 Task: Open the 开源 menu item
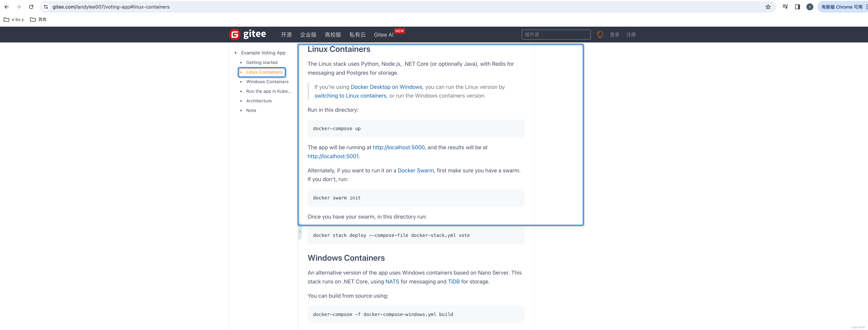(286, 35)
